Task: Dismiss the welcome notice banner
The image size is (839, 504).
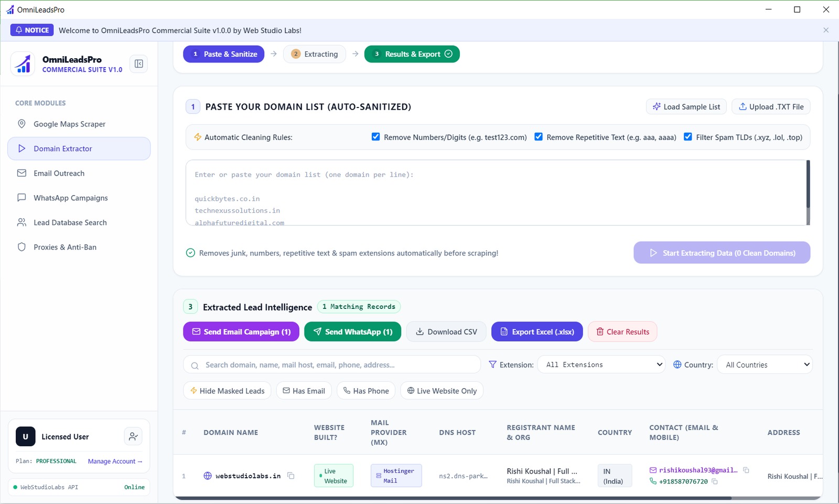Action: click(x=826, y=30)
